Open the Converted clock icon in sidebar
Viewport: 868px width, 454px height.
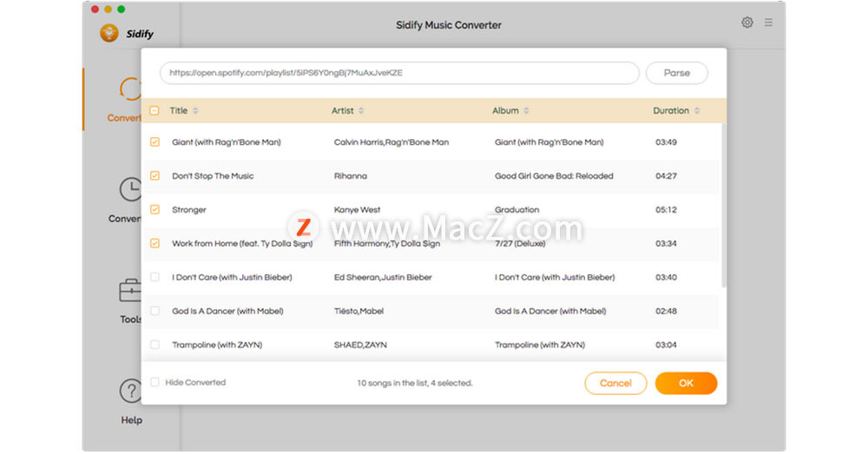[x=131, y=190]
